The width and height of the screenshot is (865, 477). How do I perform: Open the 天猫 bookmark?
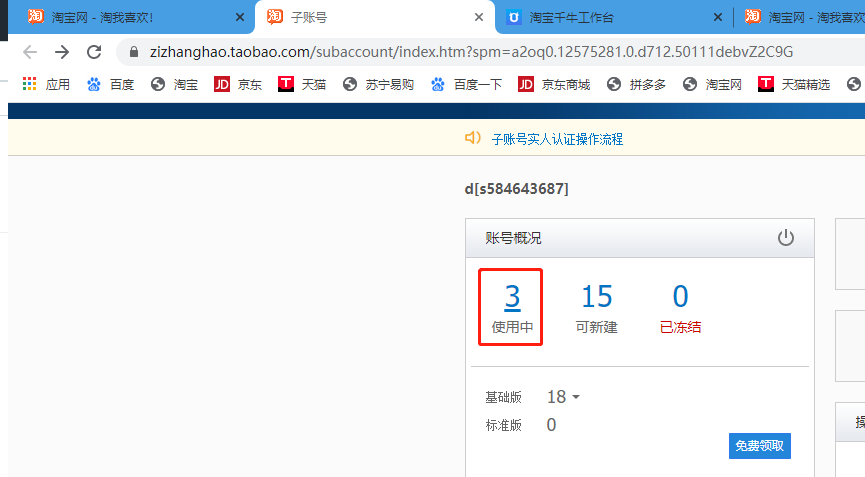click(x=302, y=85)
